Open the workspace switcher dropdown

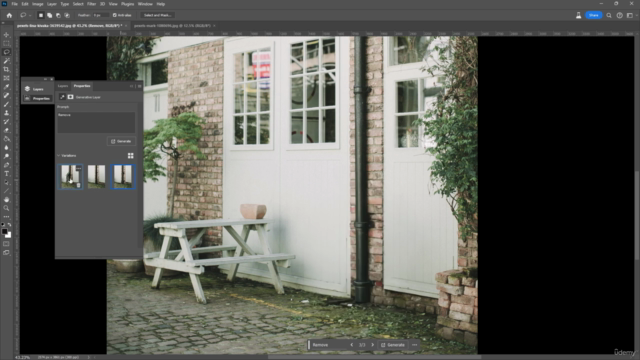pos(631,16)
